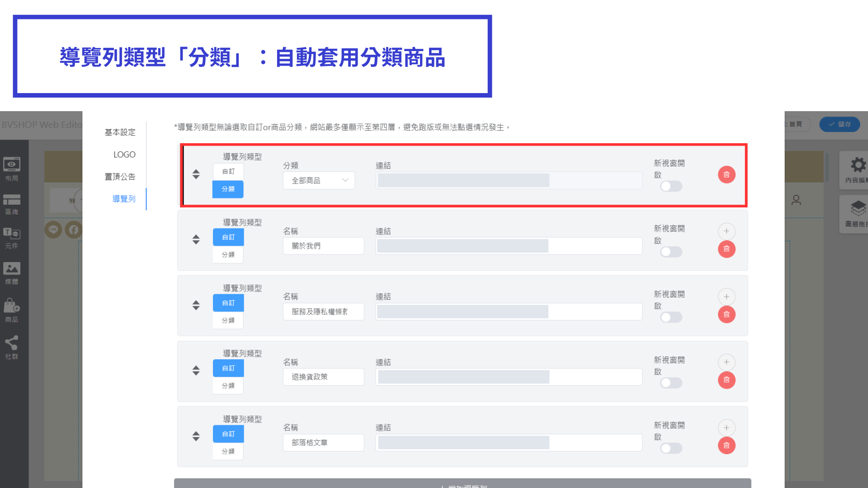Image resolution: width=868 pixels, height=488 pixels.
Task: Switch to the 置頂公告 settings tab
Action: click(x=120, y=177)
